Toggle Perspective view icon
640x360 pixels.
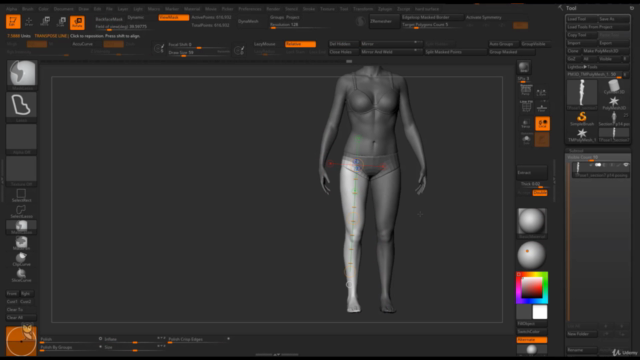526,90
